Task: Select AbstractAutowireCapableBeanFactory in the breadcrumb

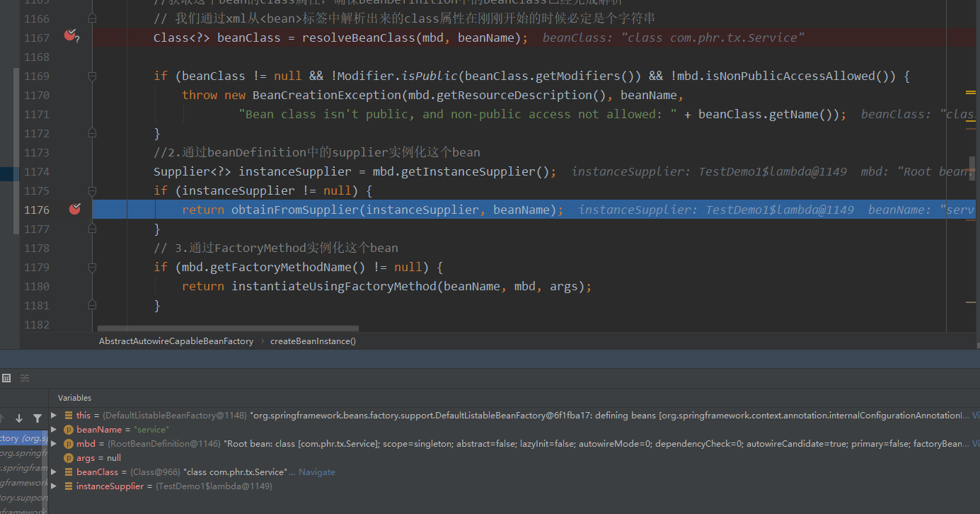Action: [x=176, y=341]
